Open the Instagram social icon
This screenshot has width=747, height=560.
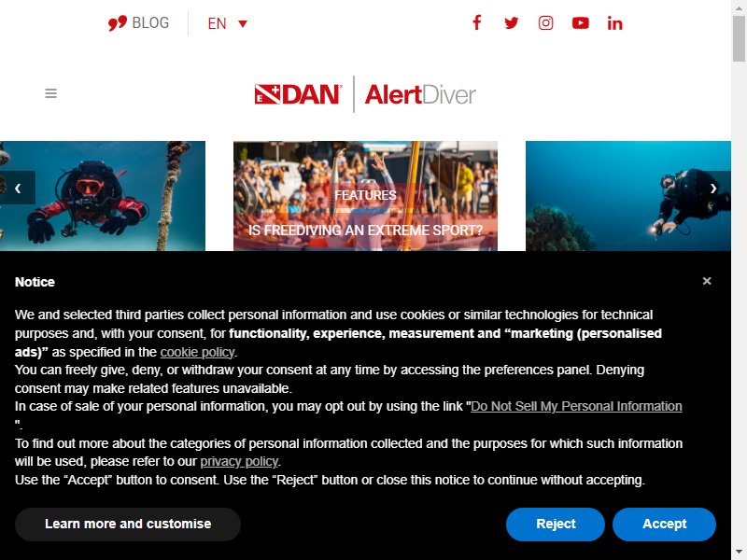tap(545, 22)
